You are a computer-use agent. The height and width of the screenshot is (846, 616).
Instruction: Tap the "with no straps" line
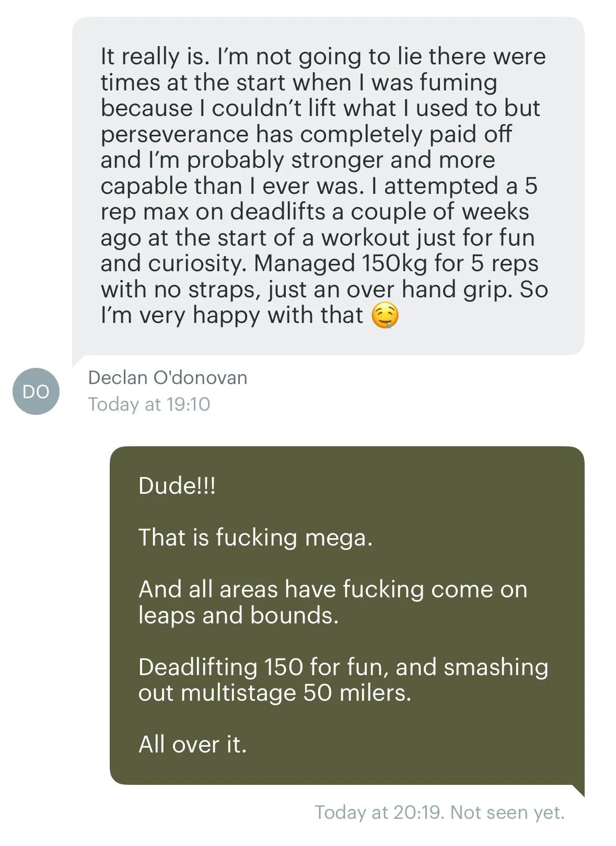(324, 289)
